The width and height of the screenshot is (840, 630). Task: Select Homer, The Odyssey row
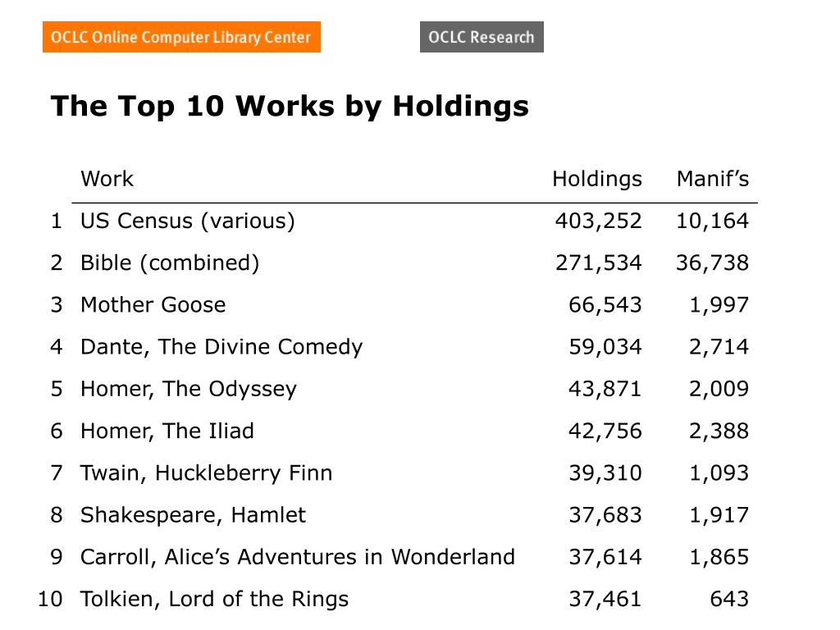pos(399,389)
